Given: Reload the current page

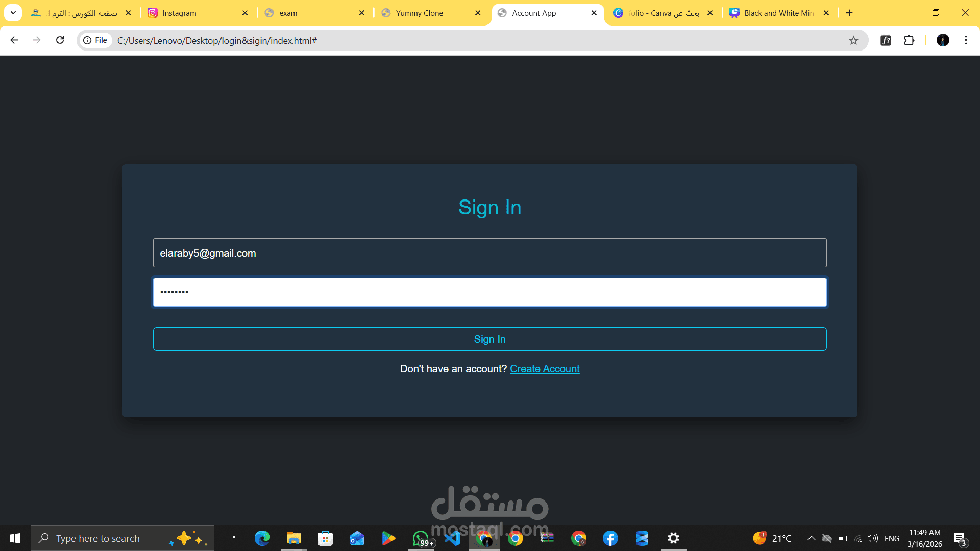Looking at the screenshot, I should [x=60, y=40].
